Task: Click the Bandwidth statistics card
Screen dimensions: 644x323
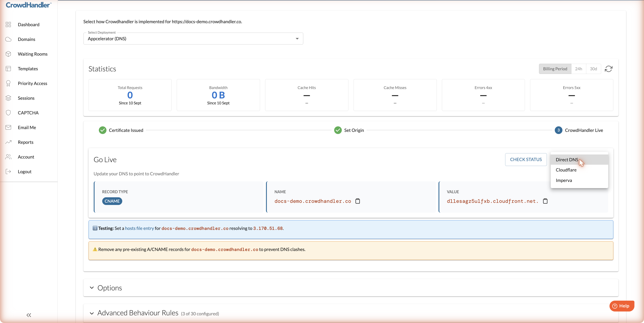Action: [218, 95]
